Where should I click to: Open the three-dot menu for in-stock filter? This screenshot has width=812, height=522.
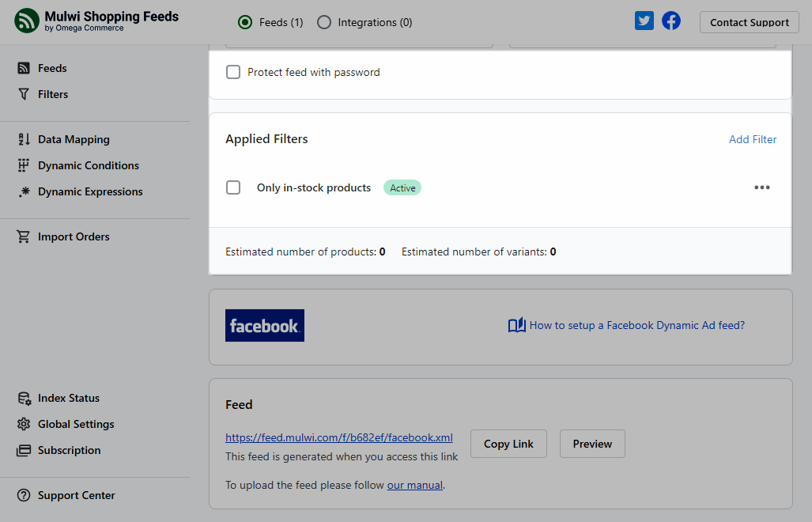coord(761,188)
